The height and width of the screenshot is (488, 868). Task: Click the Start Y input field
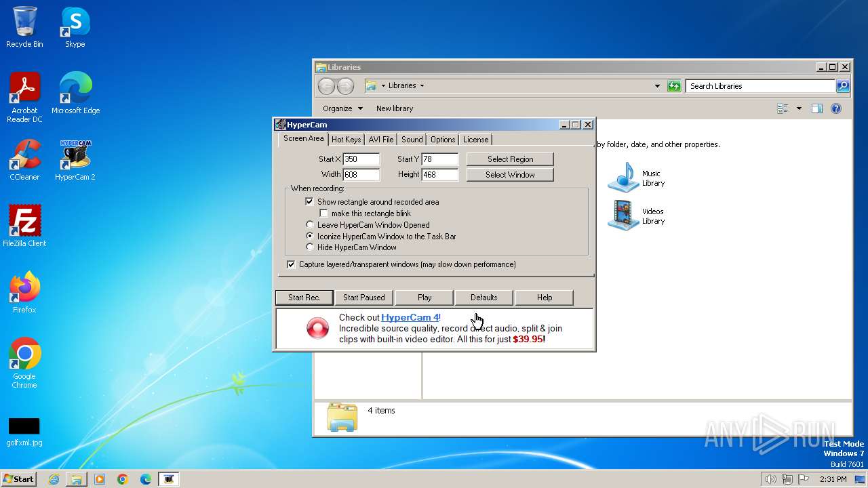click(x=439, y=159)
